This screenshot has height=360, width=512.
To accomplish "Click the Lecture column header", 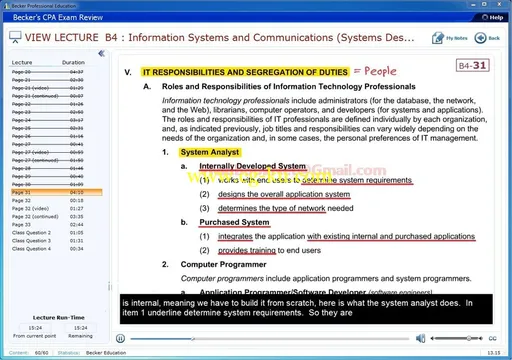I will point(22,62).
